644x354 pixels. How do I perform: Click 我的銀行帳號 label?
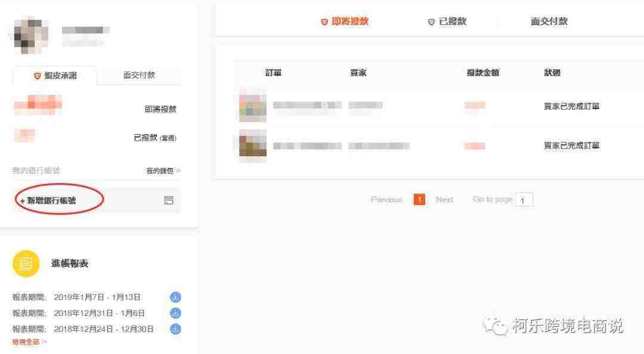pos(36,170)
